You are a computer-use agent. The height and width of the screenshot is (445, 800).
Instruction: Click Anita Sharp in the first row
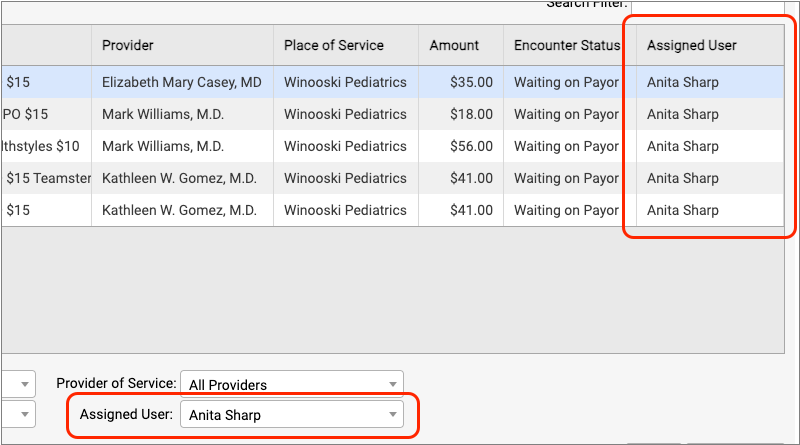[x=683, y=82]
